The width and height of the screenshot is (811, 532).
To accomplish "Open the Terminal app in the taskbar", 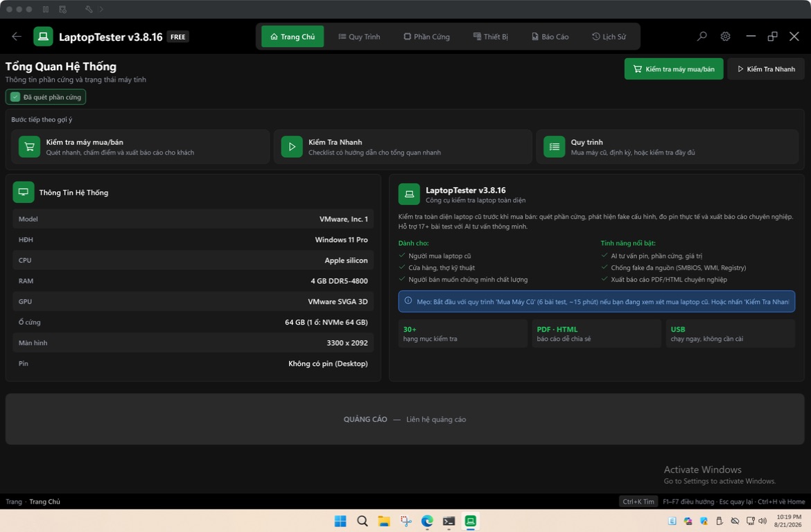I will [448, 521].
